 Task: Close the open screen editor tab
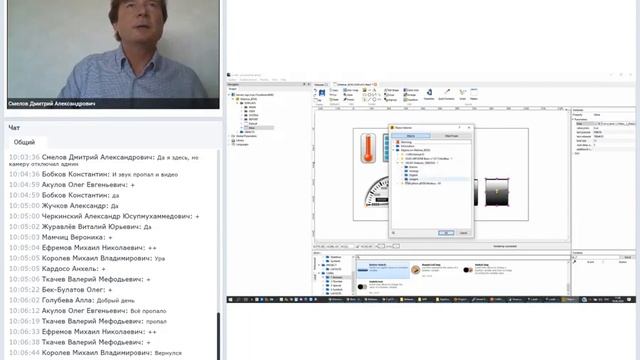pos(375,84)
